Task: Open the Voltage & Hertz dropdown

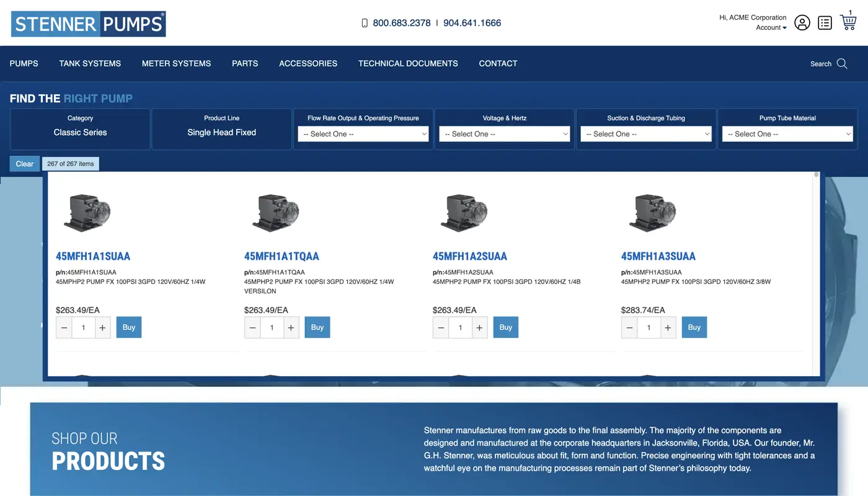Action: 505,134
